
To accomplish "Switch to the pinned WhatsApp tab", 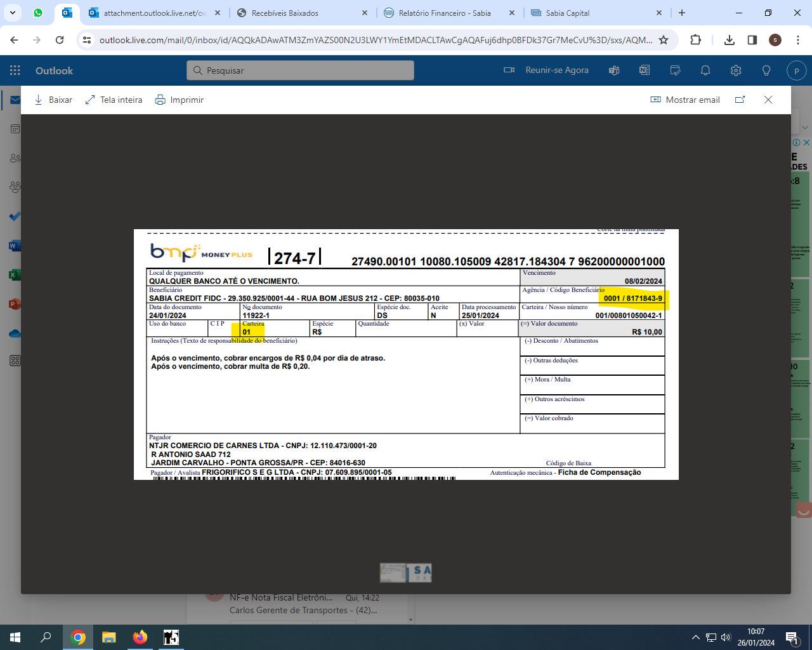I will click(x=38, y=13).
